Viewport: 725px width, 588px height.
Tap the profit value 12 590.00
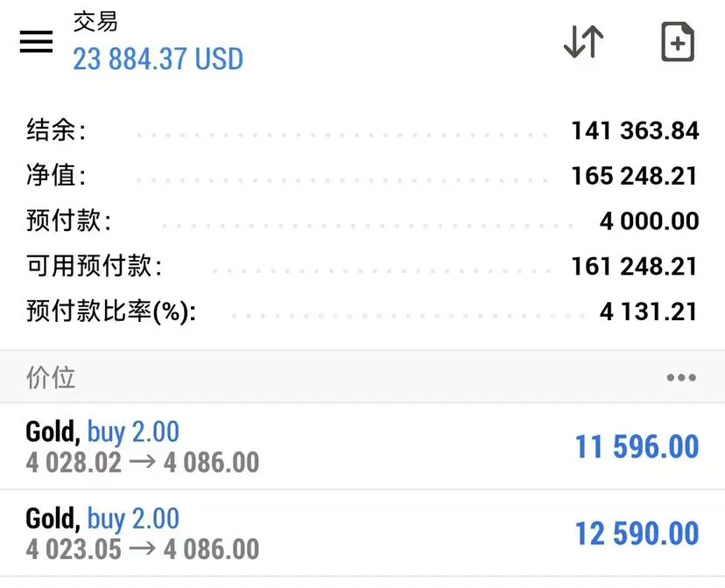pyautogui.click(x=637, y=534)
